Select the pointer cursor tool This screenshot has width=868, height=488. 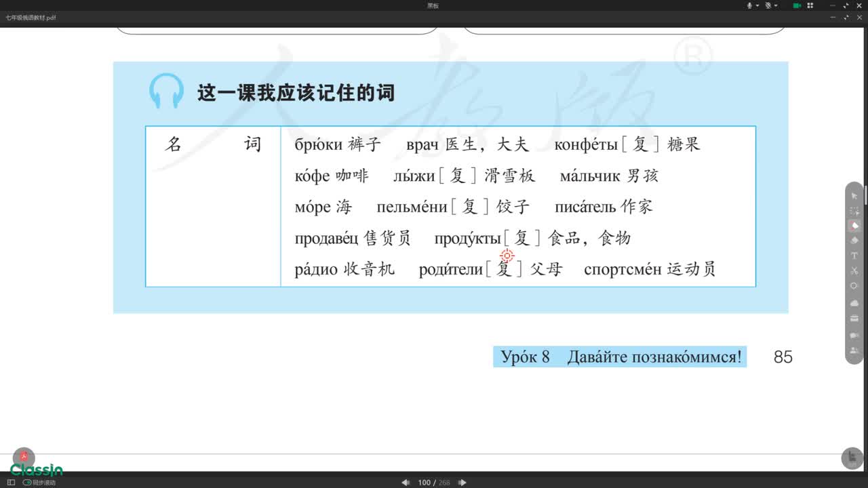point(854,196)
